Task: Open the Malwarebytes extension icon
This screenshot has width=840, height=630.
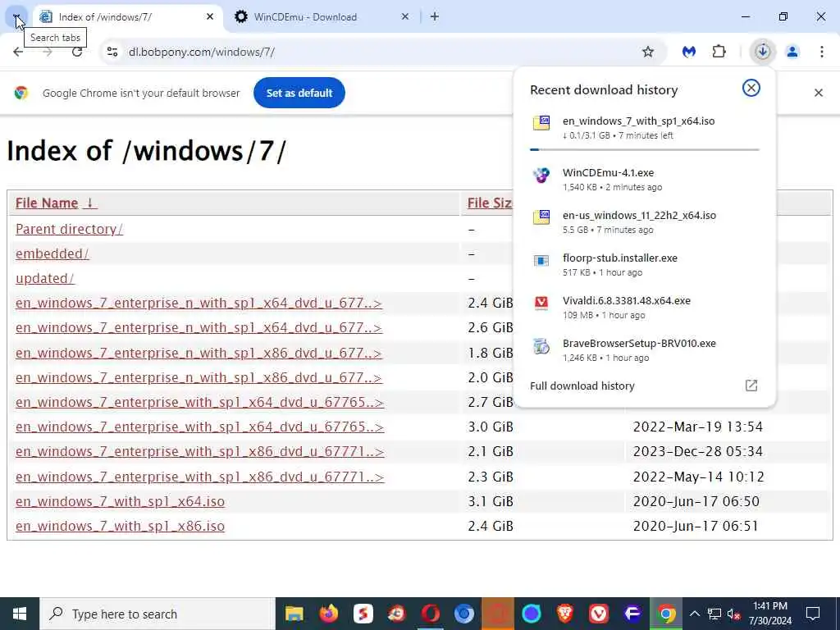Action: coord(689,52)
